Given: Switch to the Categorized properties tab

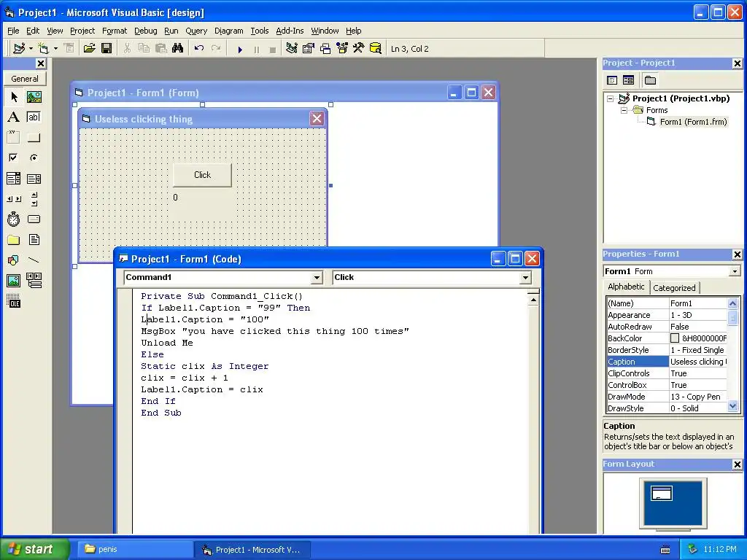Looking at the screenshot, I should (x=674, y=288).
